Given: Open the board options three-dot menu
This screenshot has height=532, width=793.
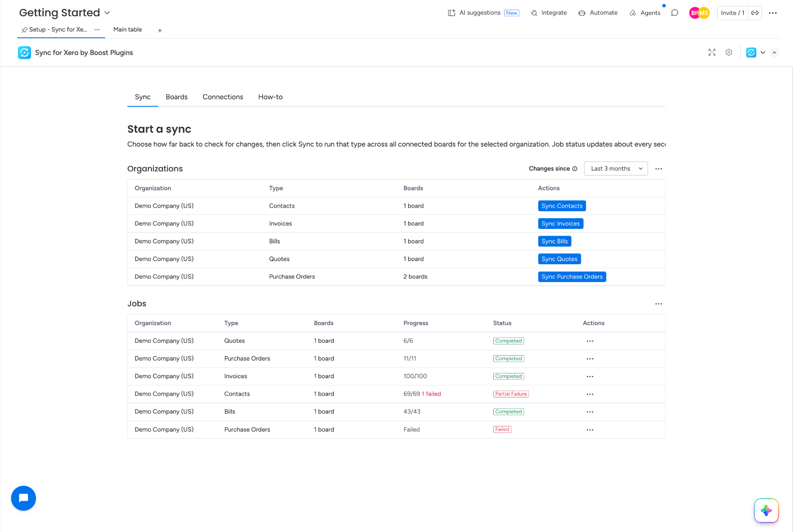Looking at the screenshot, I should [x=773, y=13].
